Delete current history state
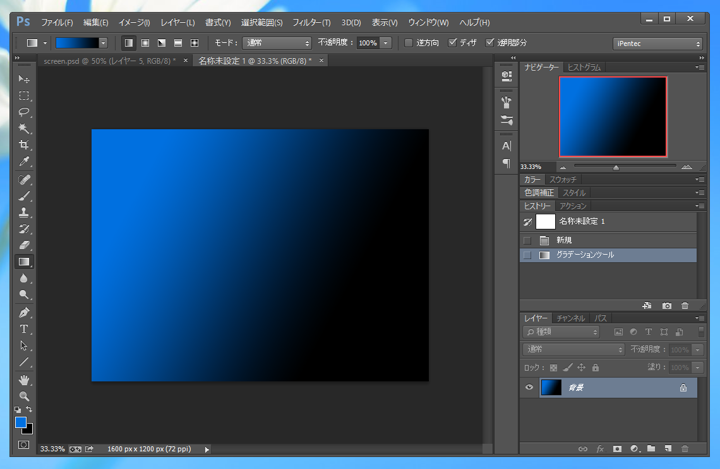Screen dimensions: 720x469 point(685,305)
